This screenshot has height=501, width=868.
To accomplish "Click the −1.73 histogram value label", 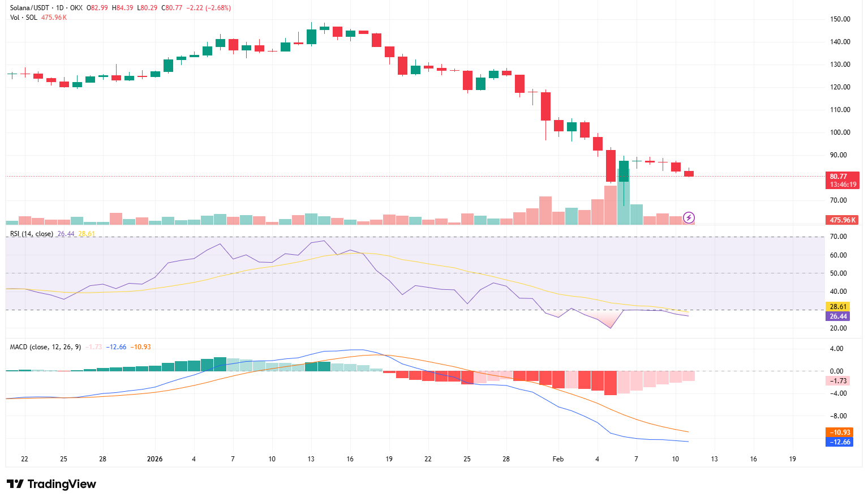I will point(836,381).
